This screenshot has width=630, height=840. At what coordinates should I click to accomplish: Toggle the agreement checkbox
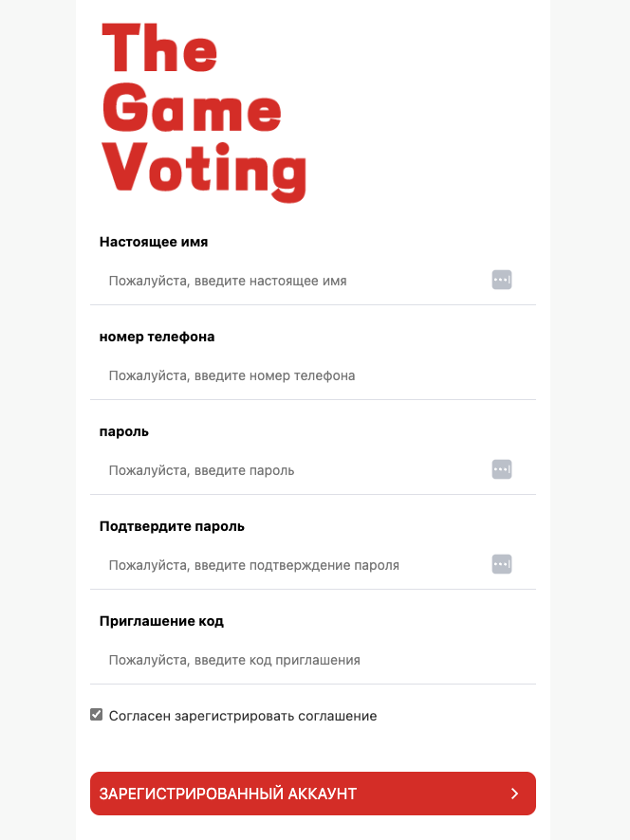click(96, 715)
